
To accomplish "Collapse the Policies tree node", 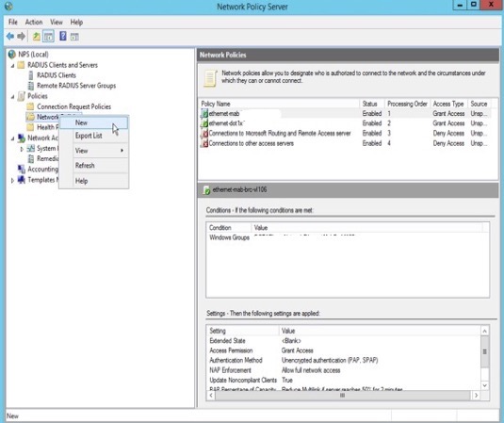I will coord(12,96).
